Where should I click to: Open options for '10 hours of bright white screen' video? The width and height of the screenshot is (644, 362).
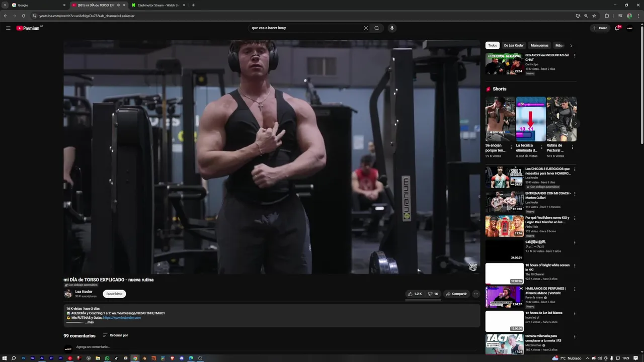(575, 265)
